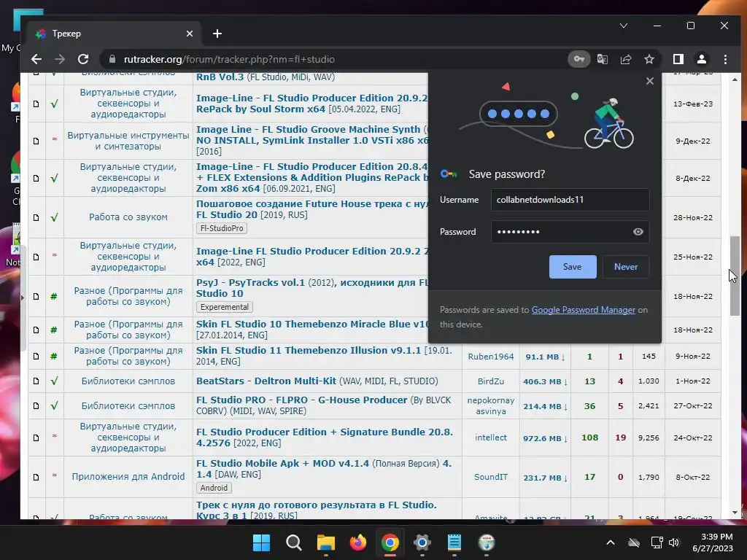This screenshot has width=747, height=560.
Task: Show password with the eye icon
Action: click(x=638, y=231)
